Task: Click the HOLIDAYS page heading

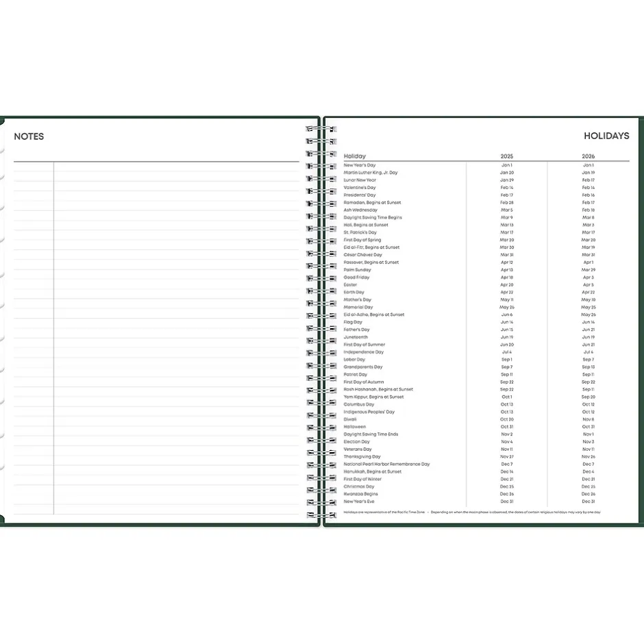Action: pyautogui.click(x=606, y=136)
